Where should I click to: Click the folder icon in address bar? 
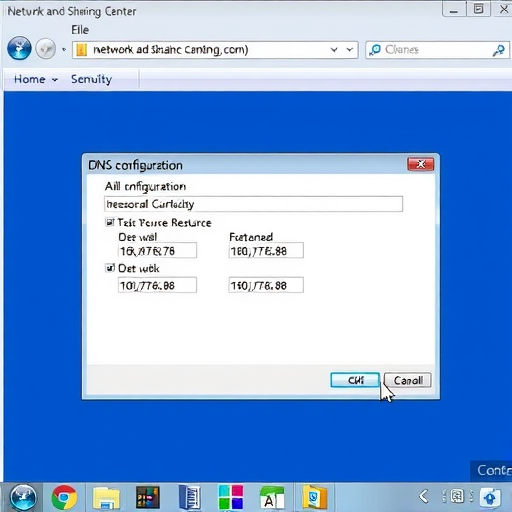pyautogui.click(x=81, y=50)
